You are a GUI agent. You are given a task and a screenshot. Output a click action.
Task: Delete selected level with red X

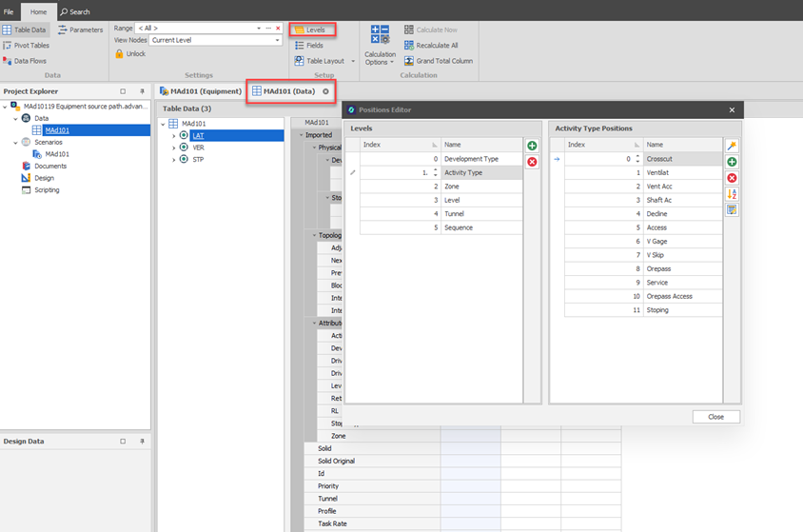(x=532, y=162)
